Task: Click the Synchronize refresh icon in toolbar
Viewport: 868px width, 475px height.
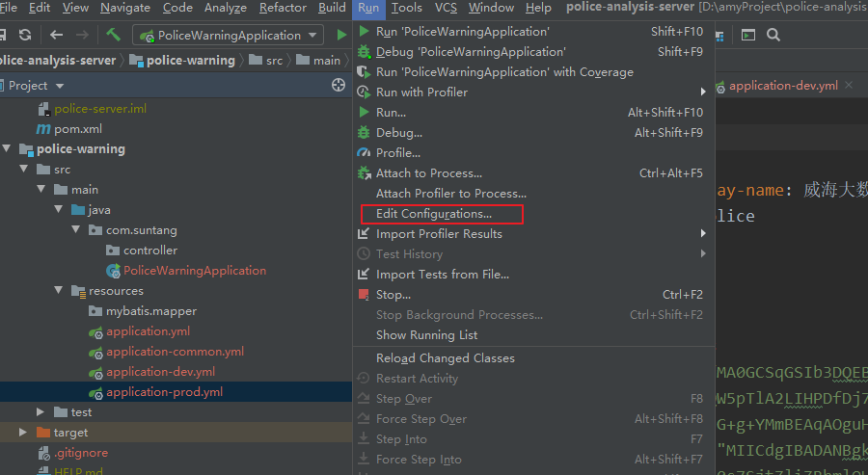Action: pos(25,35)
